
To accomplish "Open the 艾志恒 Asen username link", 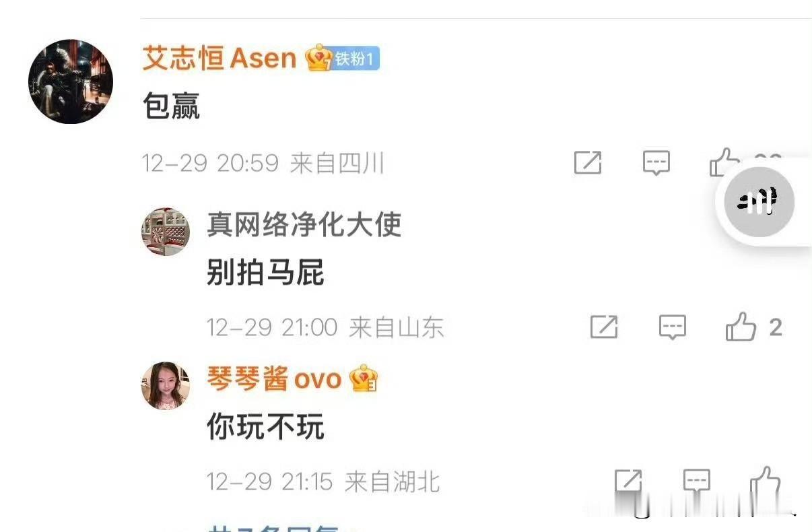I will tap(219, 59).
